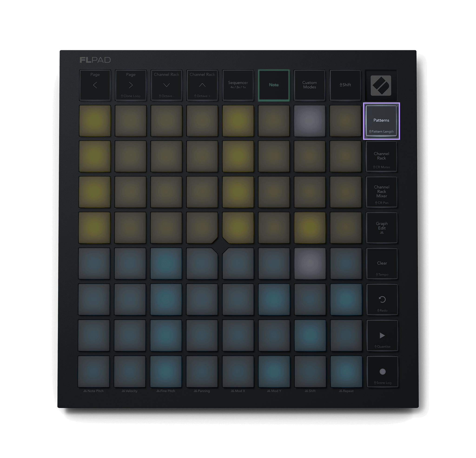Viewport: 476px width, 458px height.
Task: Tap yellow pad in Channel Rack row, Mod X column
Action: [x=238, y=157]
